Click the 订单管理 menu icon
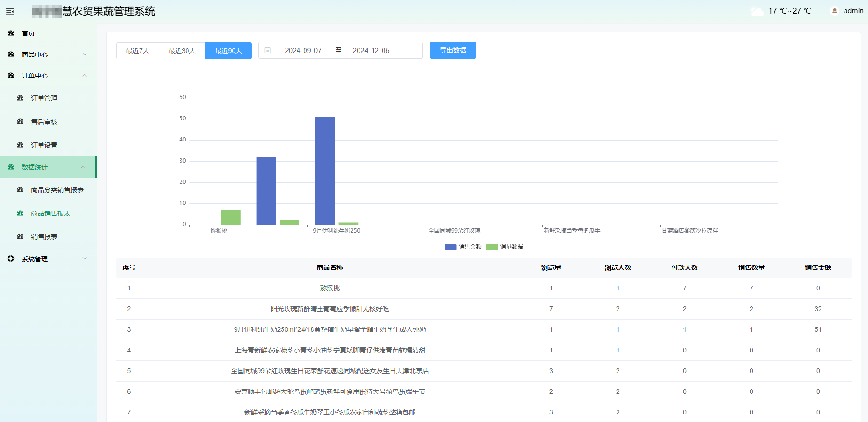 point(20,98)
